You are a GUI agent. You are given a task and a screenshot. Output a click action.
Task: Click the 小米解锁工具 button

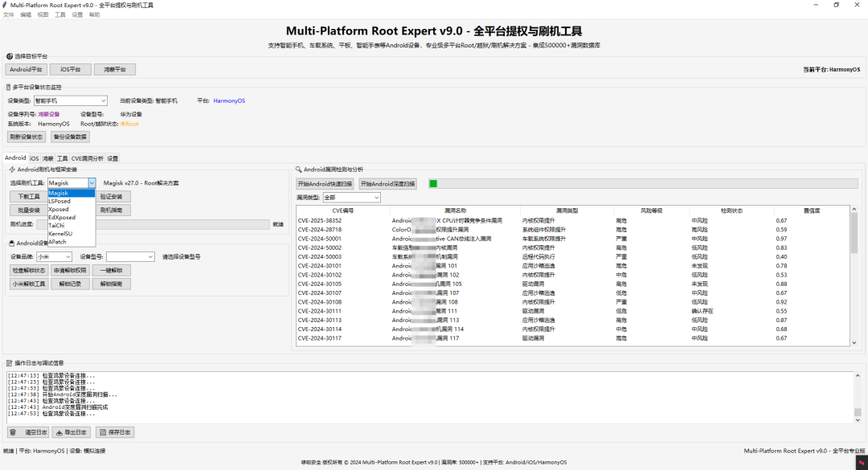(x=29, y=284)
